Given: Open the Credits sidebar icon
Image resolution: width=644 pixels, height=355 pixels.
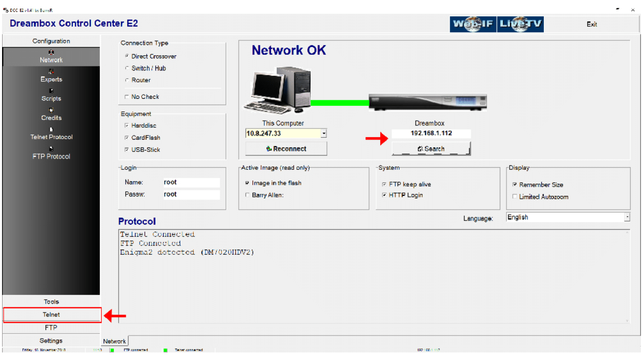Looking at the screenshot, I should tap(51, 110).
